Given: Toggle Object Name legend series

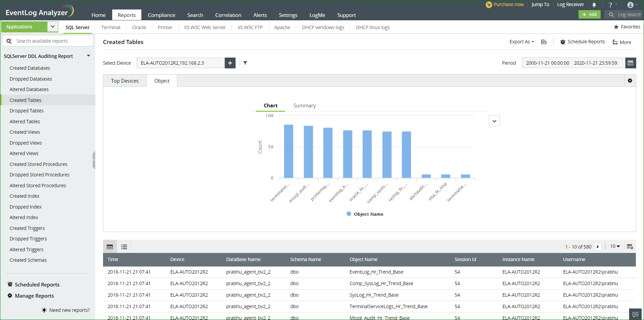Looking at the screenshot, I should click(x=365, y=214).
